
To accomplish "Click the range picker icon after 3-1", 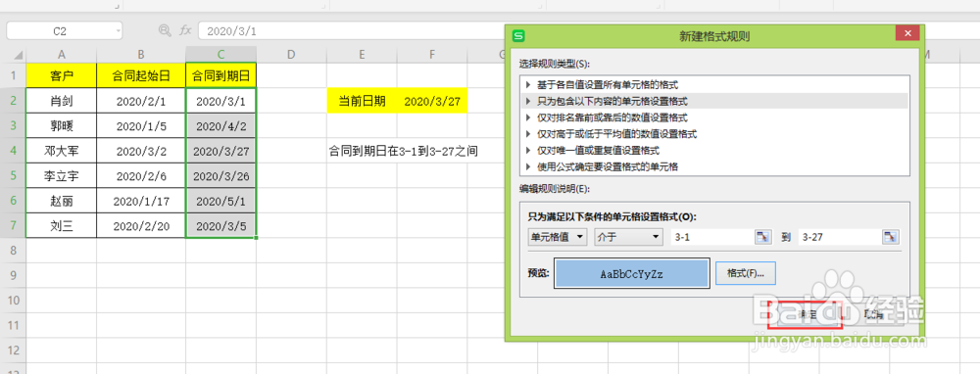I will tap(763, 237).
